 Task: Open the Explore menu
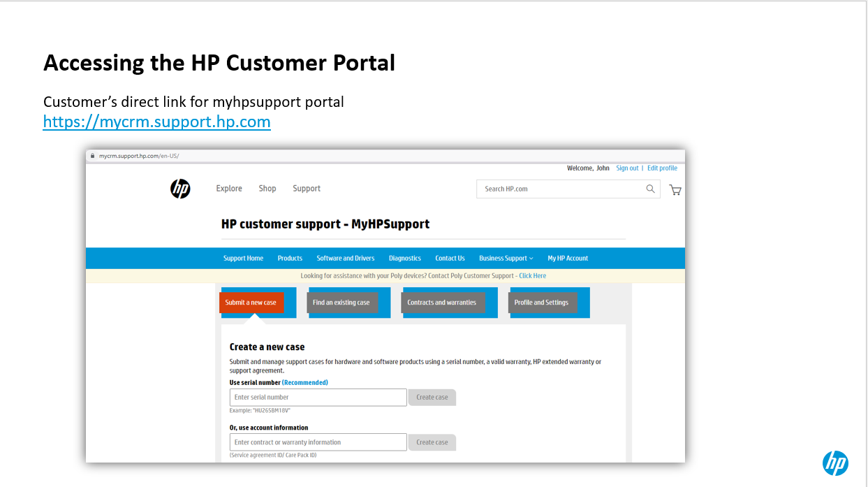229,188
